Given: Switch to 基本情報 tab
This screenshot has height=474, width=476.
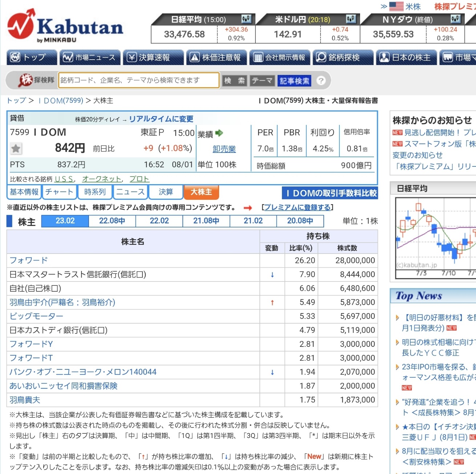Looking at the screenshot, I should [x=24, y=192].
